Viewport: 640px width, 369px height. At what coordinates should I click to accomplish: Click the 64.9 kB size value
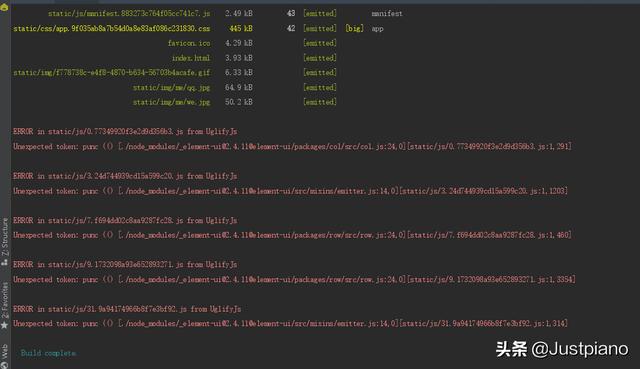pos(239,87)
